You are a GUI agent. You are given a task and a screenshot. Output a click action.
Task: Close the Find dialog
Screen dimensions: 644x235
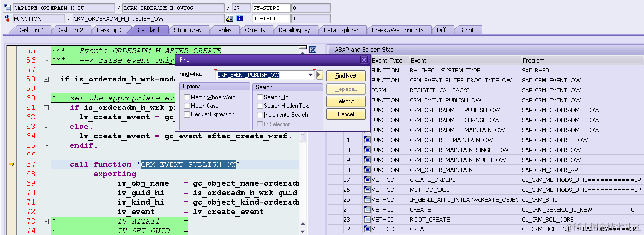click(x=363, y=60)
